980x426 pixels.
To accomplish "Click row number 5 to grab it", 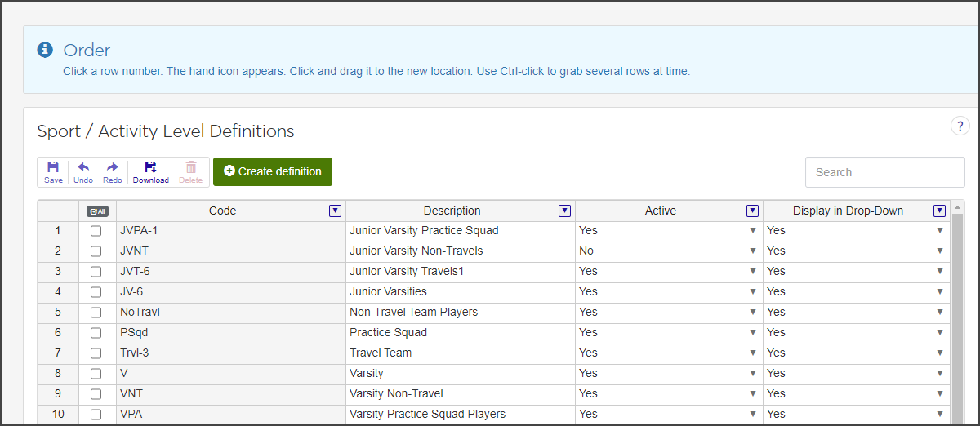I will 58,313.
